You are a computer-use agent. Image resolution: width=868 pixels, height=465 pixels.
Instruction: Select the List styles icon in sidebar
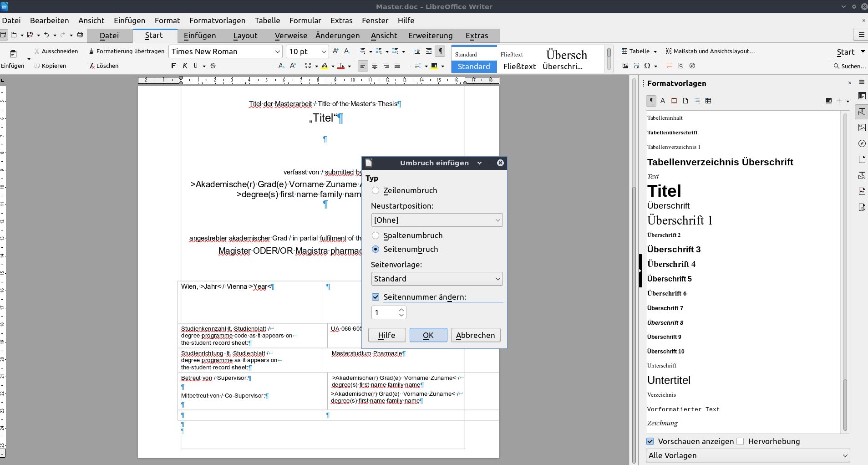(697, 101)
